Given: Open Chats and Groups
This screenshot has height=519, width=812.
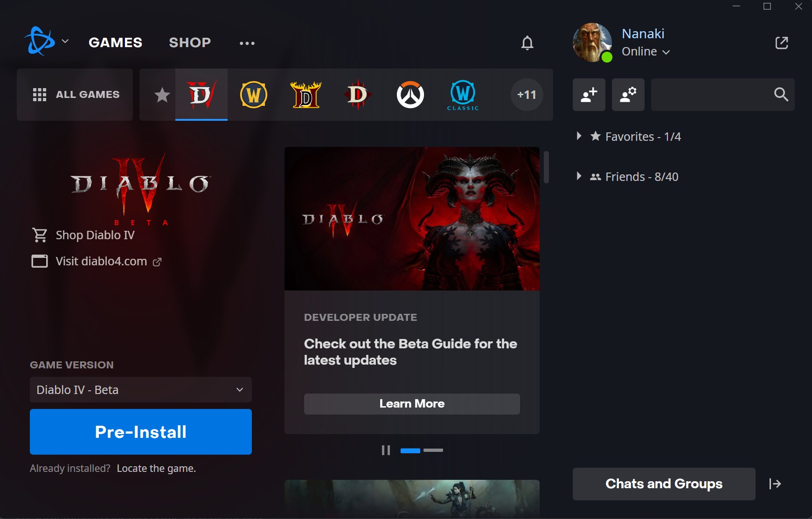Looking at the screenshot, I should pos(664,484).
